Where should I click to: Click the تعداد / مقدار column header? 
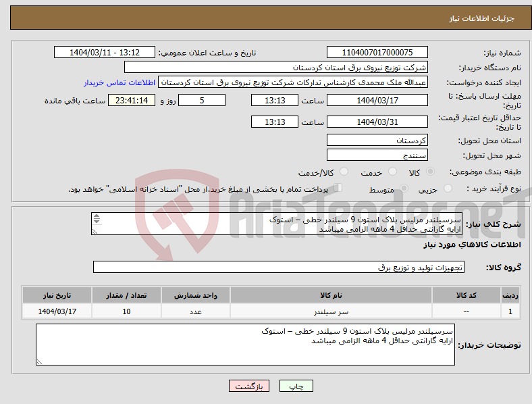126,295
